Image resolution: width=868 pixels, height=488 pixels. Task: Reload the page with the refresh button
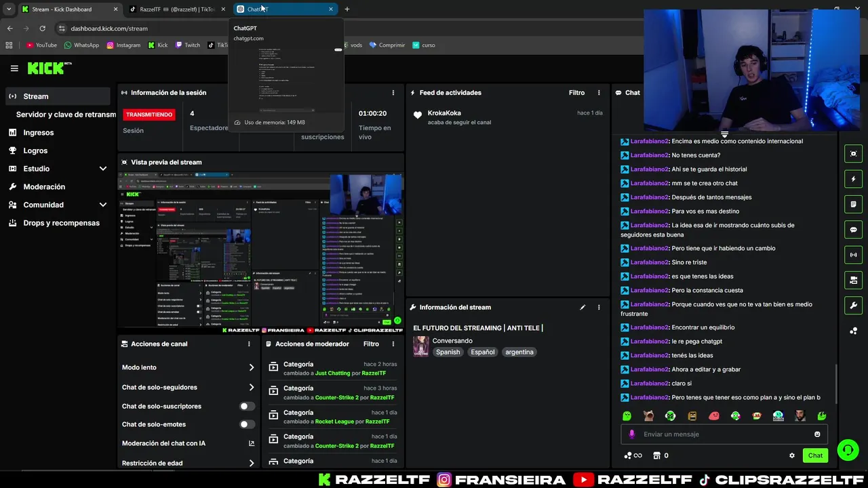click(42, 28)
